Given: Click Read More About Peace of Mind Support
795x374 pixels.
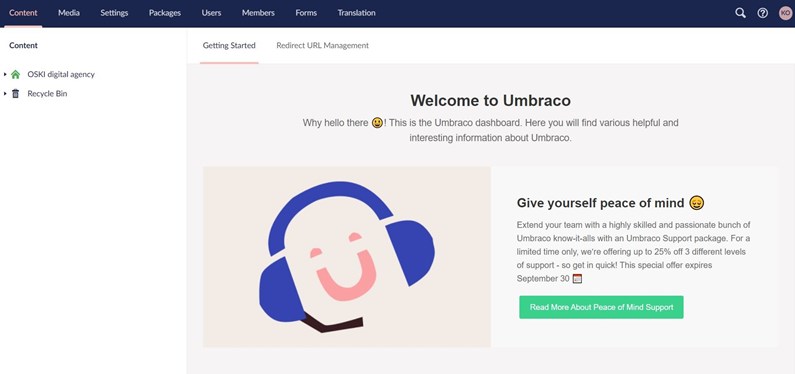Looking at the screenshot, I should [x=601, y=307].
